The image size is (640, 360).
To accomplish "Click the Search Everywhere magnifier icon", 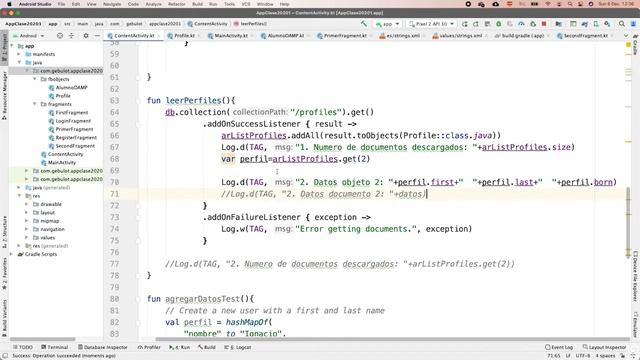I will pyautogui.click(x=622, y=24).
